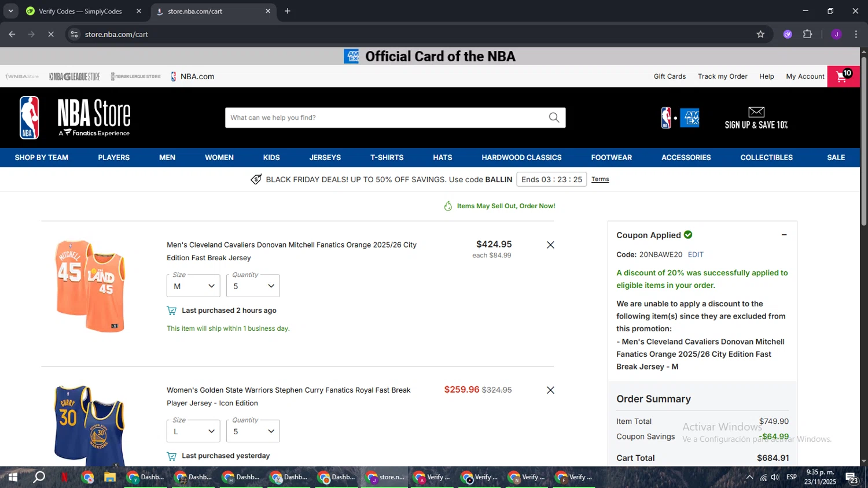Open Track my Order link
The width and height of the screenshot is (868, 488).
(x=722, y=76)
